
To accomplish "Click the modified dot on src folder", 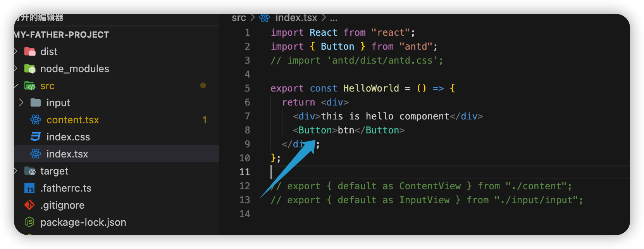I will 203,85.
